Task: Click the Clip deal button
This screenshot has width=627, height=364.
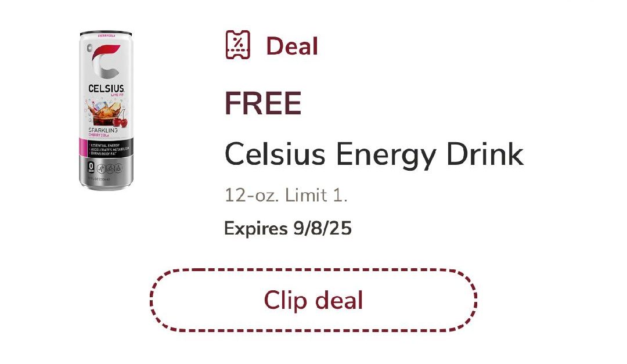Action: [x=313, y=300]
